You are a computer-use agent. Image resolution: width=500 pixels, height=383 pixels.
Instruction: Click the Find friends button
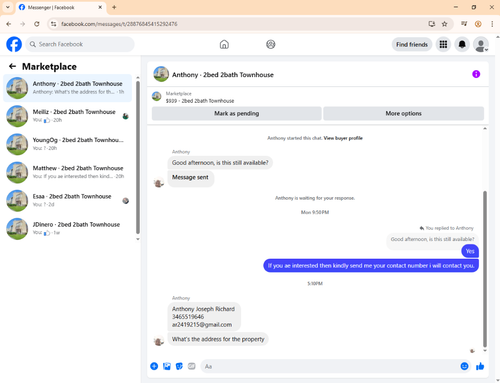[x=412, y=44]
